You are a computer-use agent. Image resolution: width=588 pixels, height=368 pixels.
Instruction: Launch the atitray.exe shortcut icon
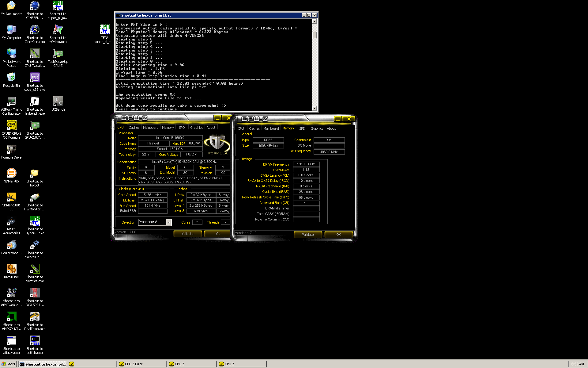(x=11, y=345)
